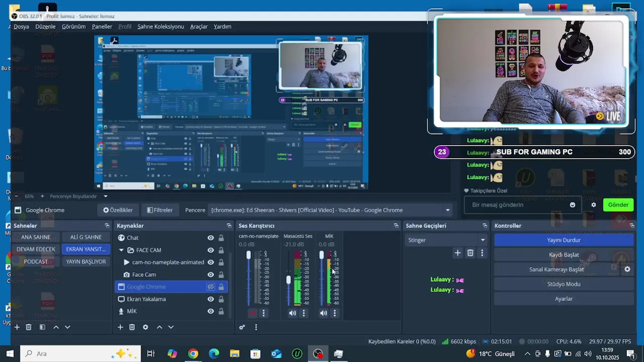644x362 pixels.
Task: Add a new scene with the plus icon in Sahneler
Action: [17, 327]
